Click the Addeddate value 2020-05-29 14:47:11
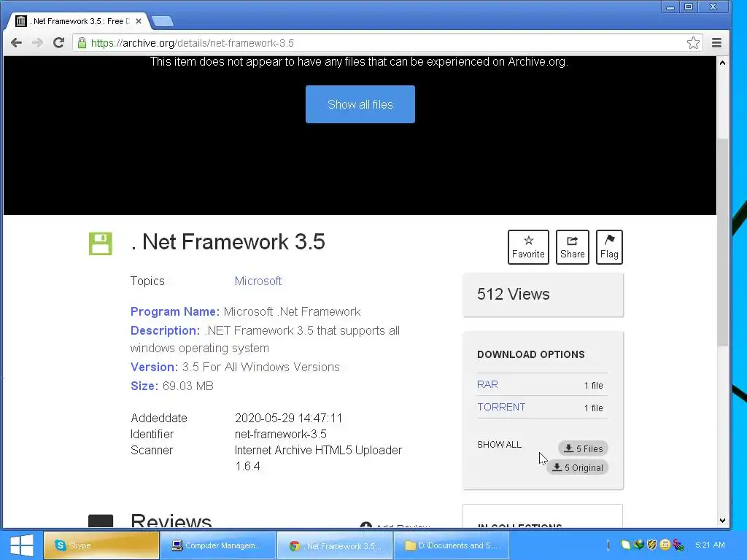The height and width of the screenshot is (560, 747). point(288,418)
